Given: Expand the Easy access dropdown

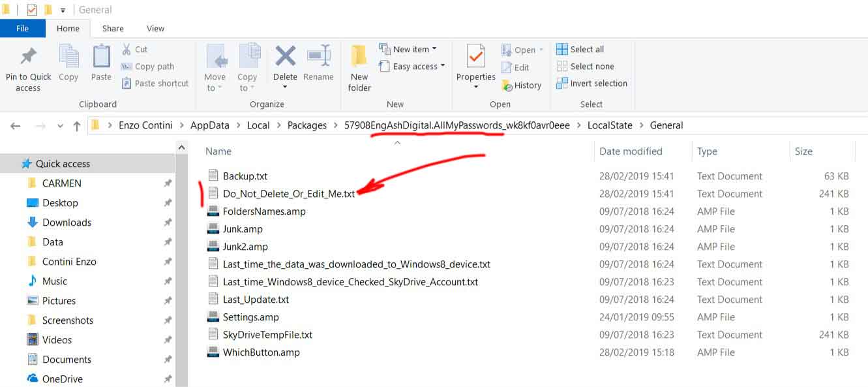Looking at the screenshot, I should 413,67.
